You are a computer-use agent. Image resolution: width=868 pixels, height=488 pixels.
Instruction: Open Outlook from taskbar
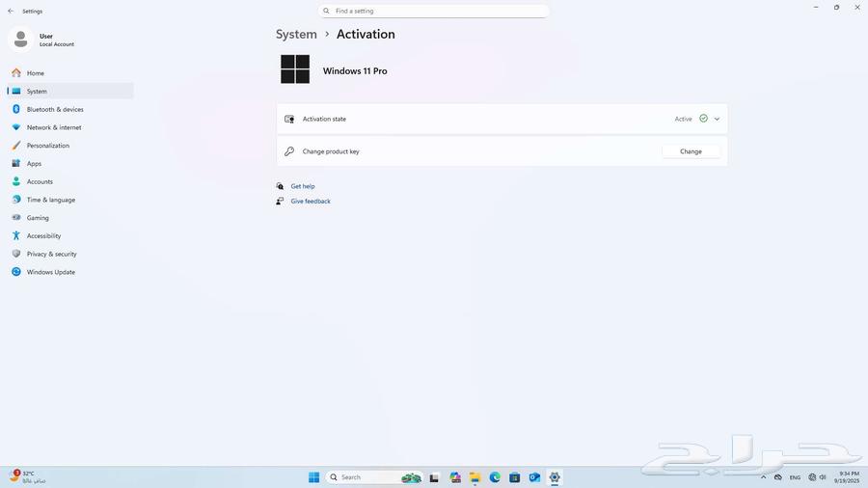[x=534, y=477]
